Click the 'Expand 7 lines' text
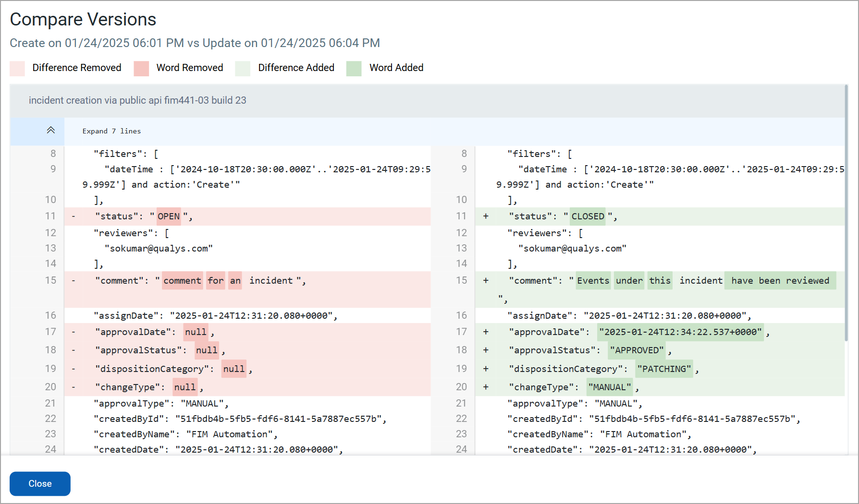Screen dimensions: 859x504 [111, 131]
